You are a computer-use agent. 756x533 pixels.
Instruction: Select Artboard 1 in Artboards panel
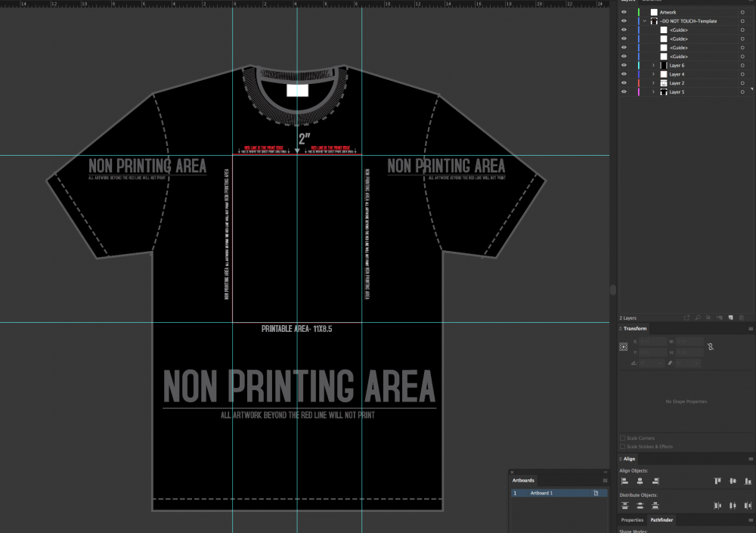click(541, 493)
